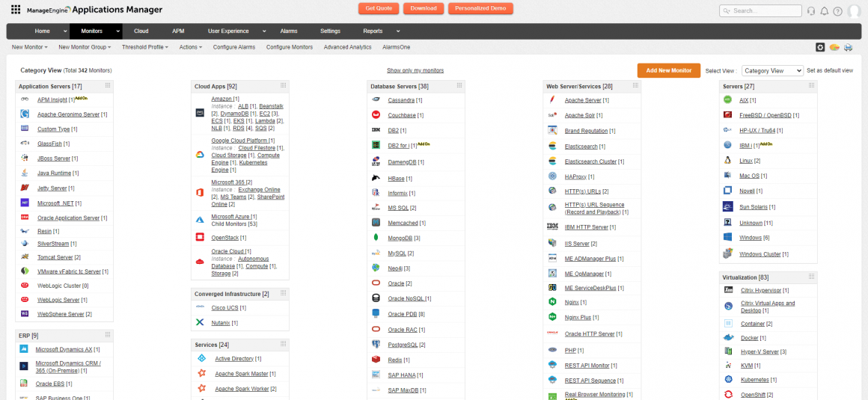Click the Microsoft Azure icon

point(200,220)
